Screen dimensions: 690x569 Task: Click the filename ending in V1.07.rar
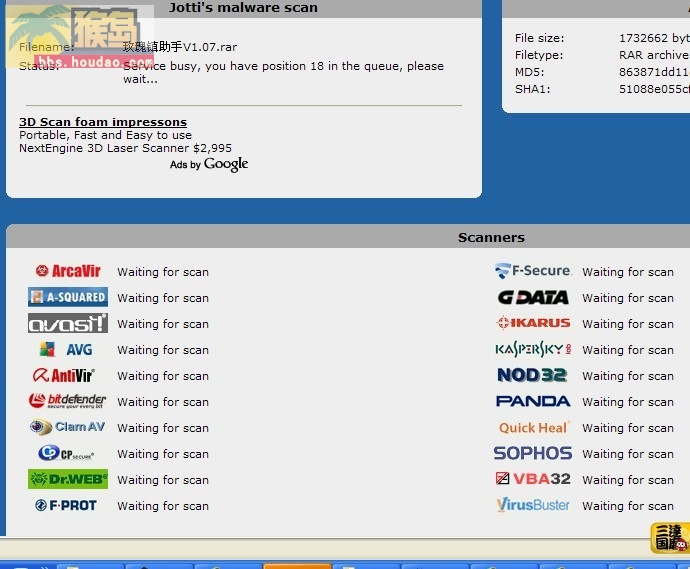pos(180,47)
